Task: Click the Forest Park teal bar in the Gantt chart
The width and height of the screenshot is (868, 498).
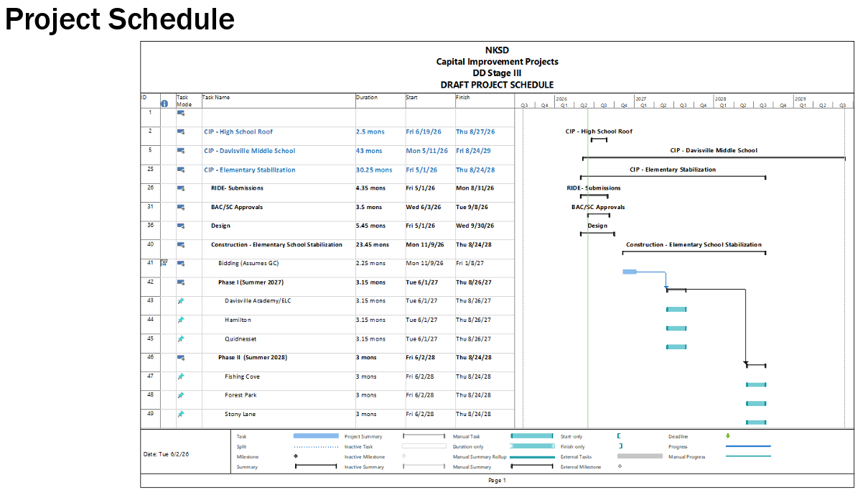Action: pos(756,403)
